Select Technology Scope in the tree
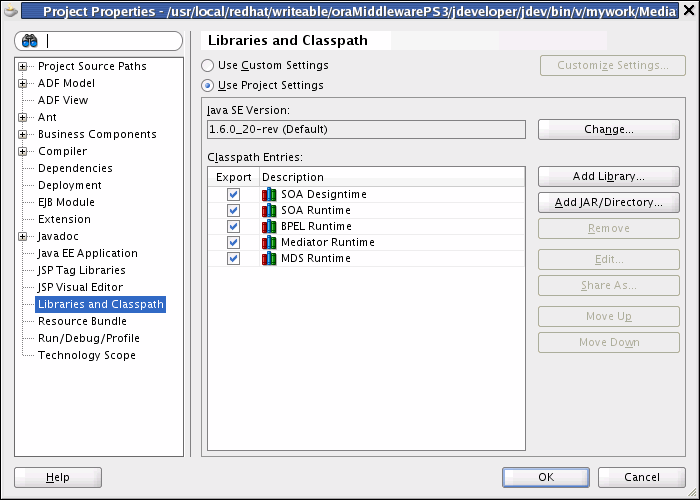This screenshot has height=500, width=700. tap(86, 355)
